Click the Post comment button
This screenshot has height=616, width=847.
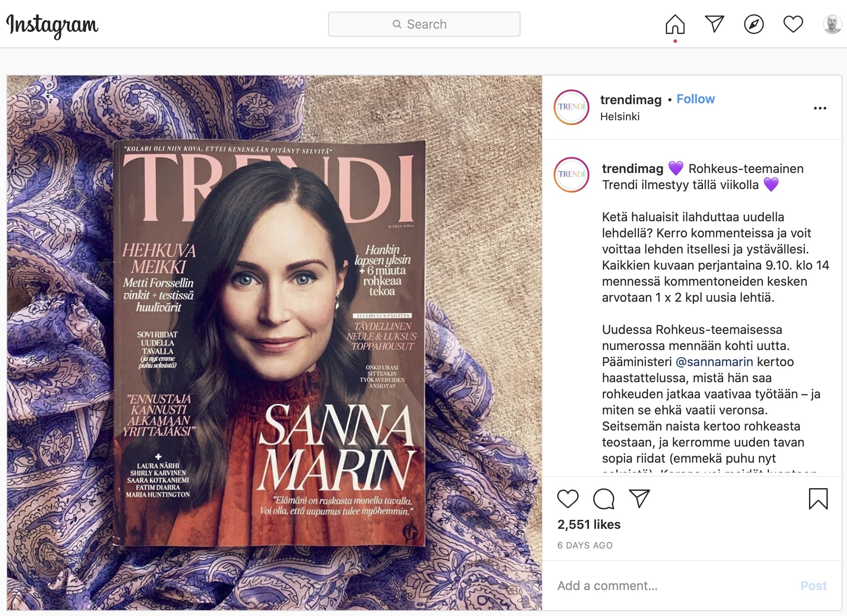(813, 586)
